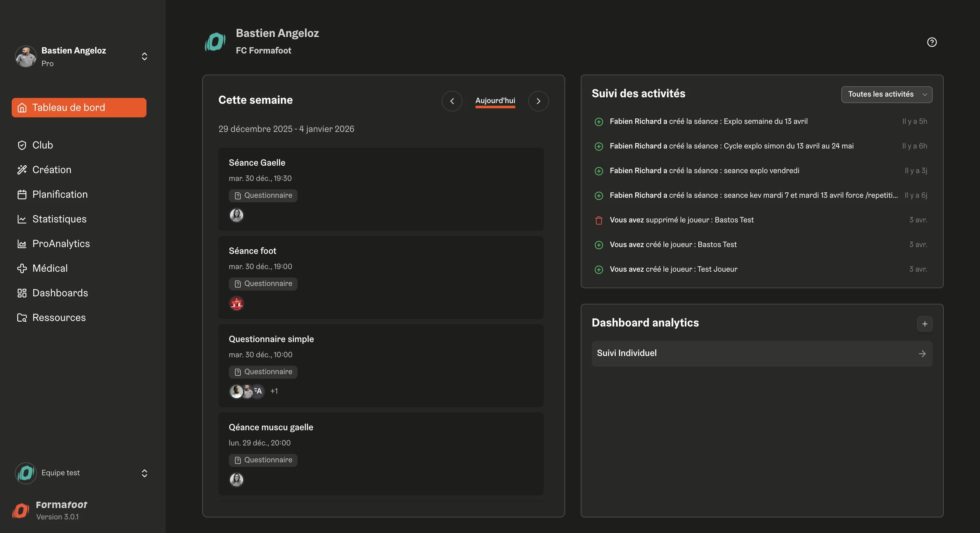Click the Questionnaire tag on Séance foot
The height and width of the screenshot is (533, 980).
pos(263,284)
